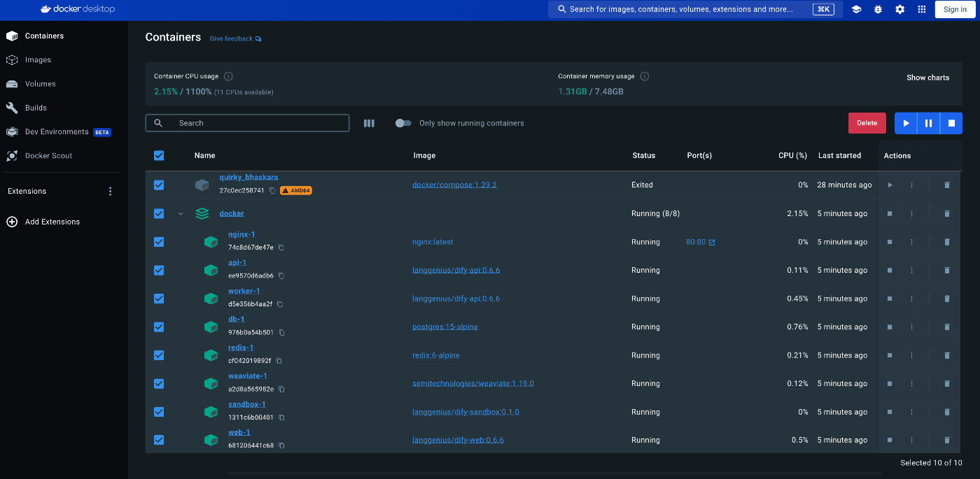
Task: Open Docker Scout in the sidebar
Action: tap(64, 156)
